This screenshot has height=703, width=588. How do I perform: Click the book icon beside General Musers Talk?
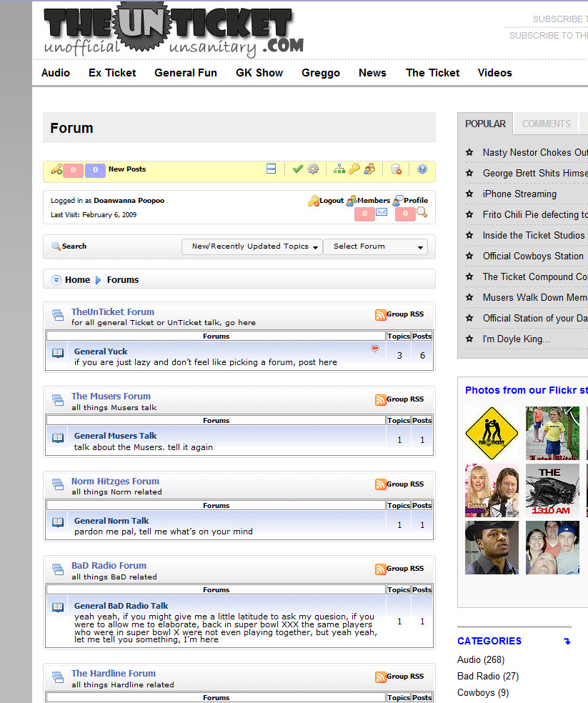58,437
